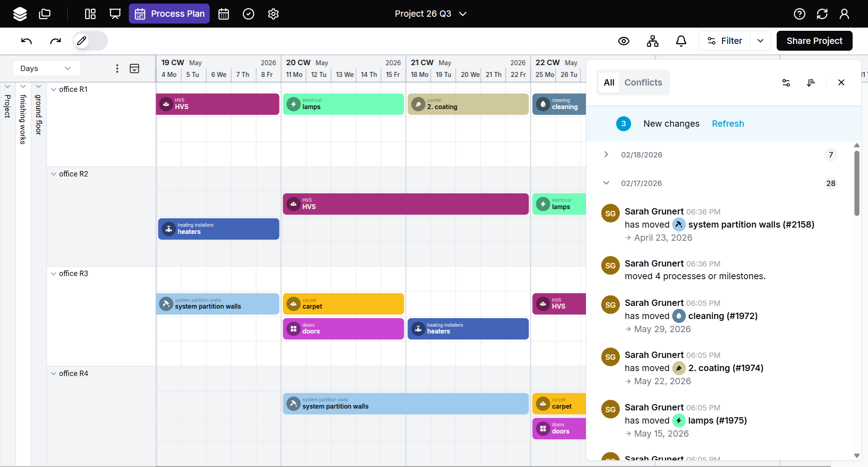868x467 pixels.
Task: Click the Share Project button
Action: tap(814, 41)
